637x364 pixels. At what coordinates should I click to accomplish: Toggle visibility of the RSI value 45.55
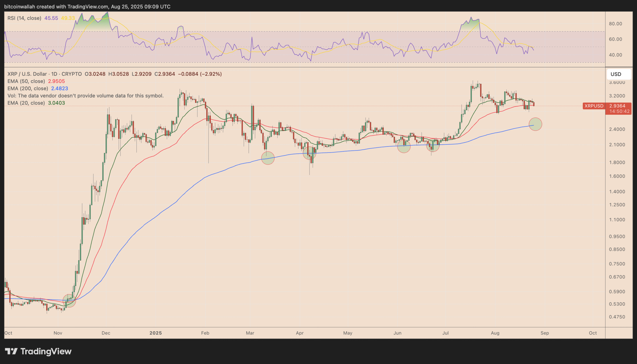point(51,18)
